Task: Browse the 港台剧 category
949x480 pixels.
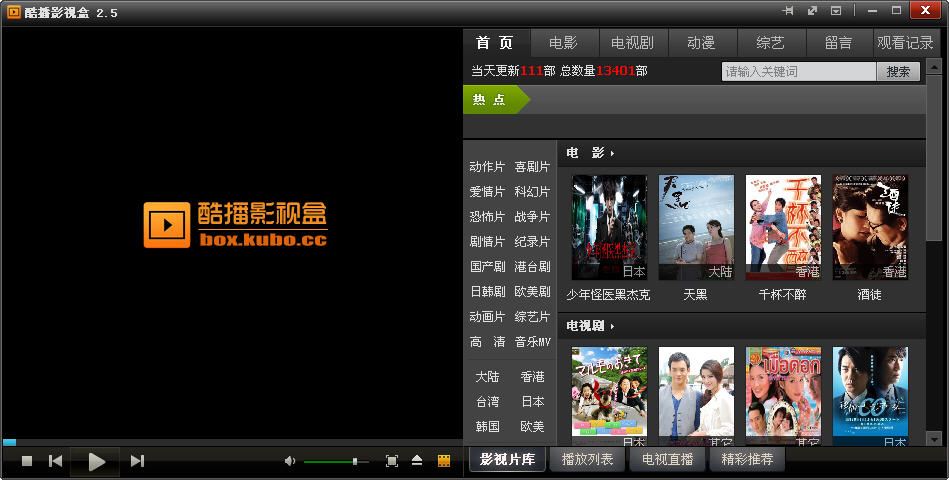Action: [x=532, y=266]
